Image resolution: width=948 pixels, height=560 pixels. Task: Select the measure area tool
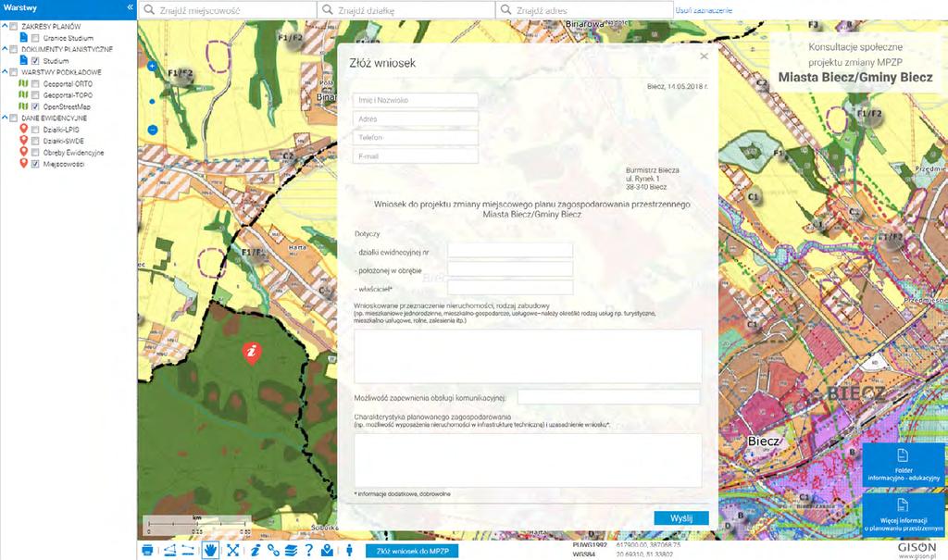tap(170, 550)
